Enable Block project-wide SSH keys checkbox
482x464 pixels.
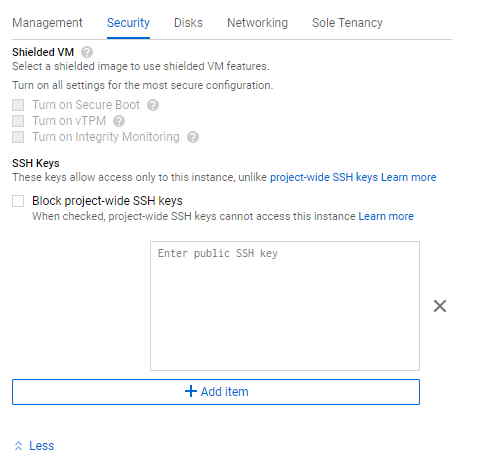(18, 201)
